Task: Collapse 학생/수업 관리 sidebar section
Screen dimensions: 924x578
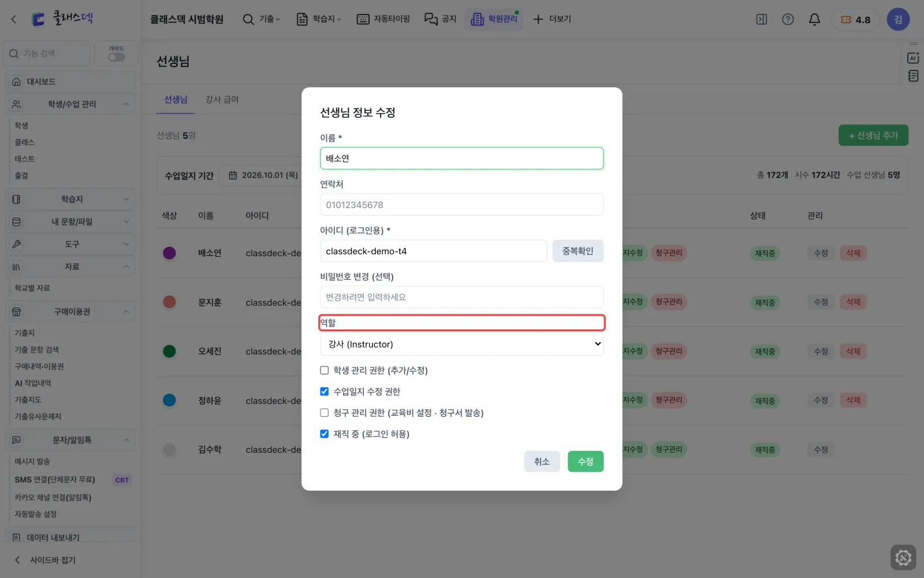Action: coord(70,104)
